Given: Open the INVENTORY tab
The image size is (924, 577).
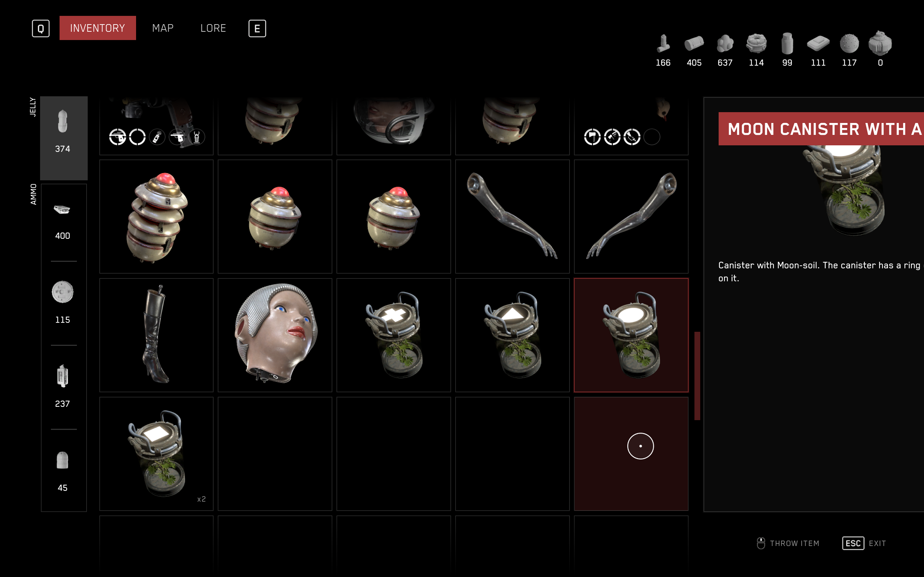Looking at the screenshot, I should tap(98, 28).
